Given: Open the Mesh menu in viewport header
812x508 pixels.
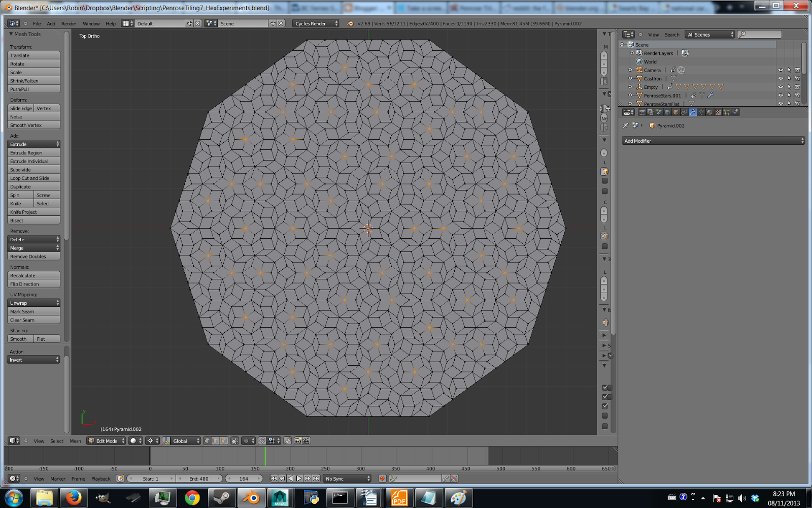Looking at the screenshot, I should coord(75,441).
